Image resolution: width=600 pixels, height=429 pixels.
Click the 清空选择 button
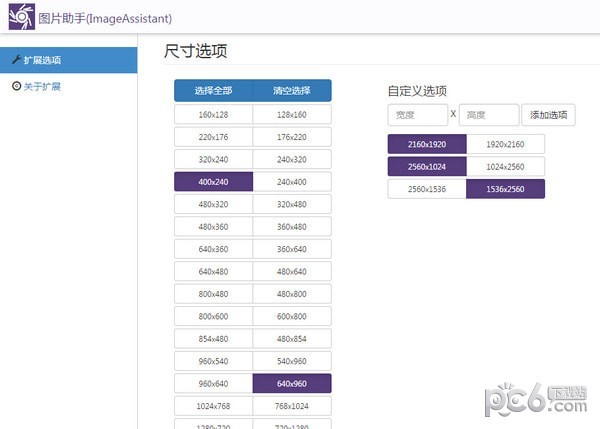[x=292, y=91]
